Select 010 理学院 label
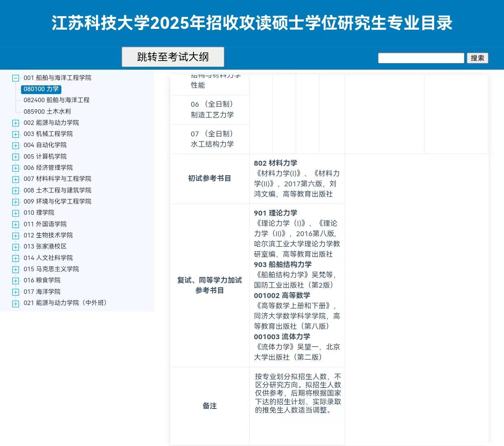This screenshot has width=504, height=446. click(x=39, y=212)
